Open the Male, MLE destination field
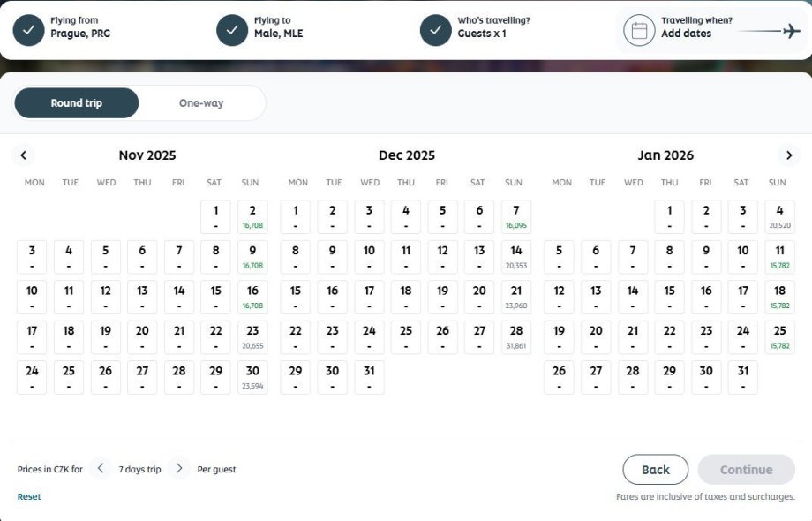Screen dimensions: 812x521 point(278,34)
